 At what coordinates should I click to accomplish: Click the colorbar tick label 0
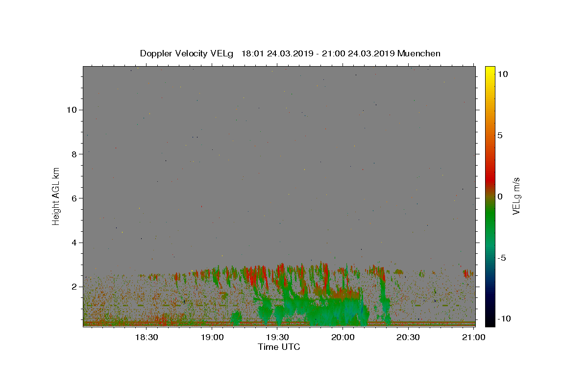click(500, 196)
